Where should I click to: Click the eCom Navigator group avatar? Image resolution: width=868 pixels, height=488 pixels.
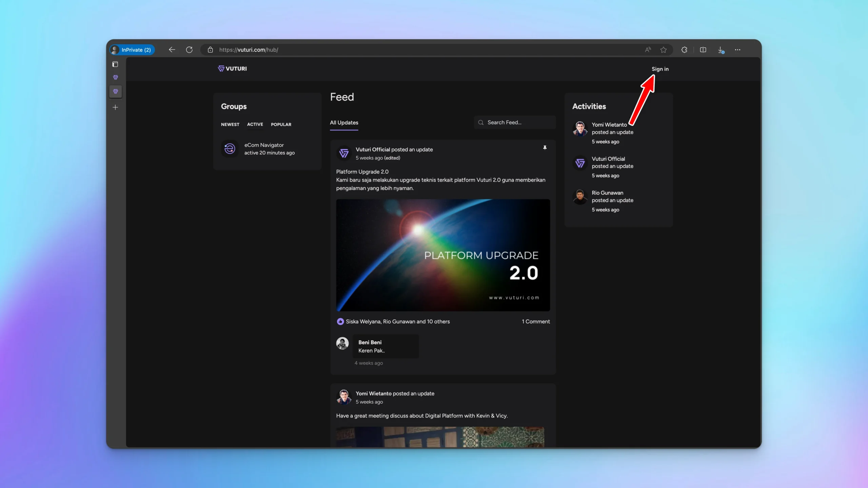coord(230,149)
